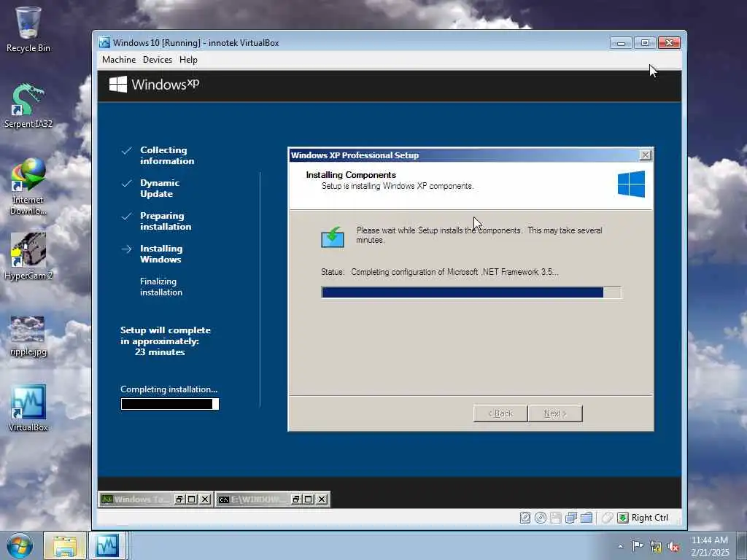Click the host key green arrow icon
747x560 pixels.
coord(623,518)
